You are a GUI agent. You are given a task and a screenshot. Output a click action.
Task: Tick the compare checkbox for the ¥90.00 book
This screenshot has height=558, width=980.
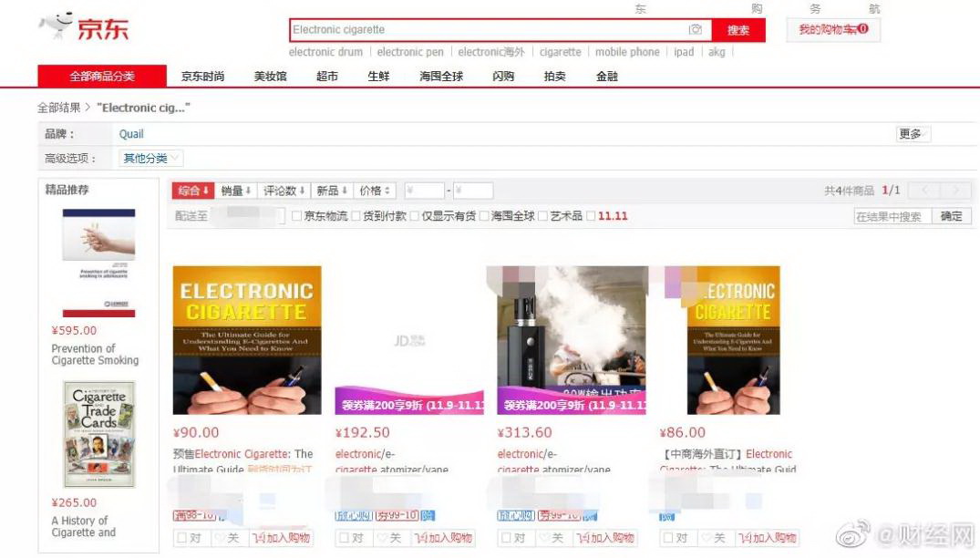(x=183, y=538)
